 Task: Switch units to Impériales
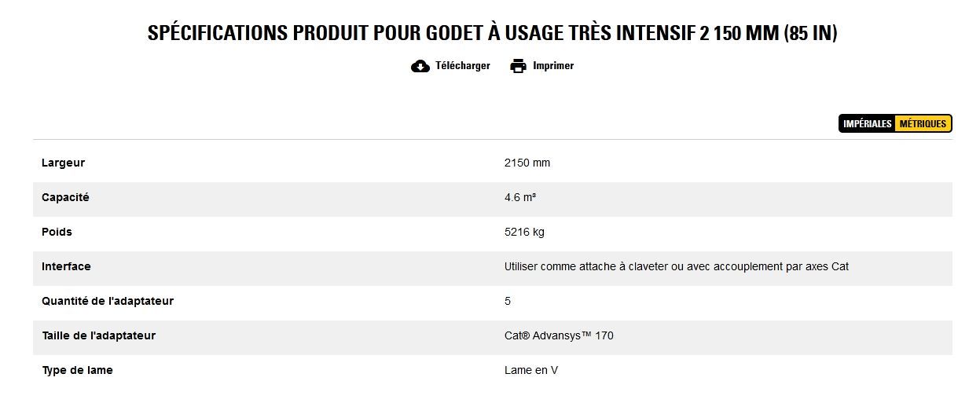pyautogui.click(x=867, y=124)
